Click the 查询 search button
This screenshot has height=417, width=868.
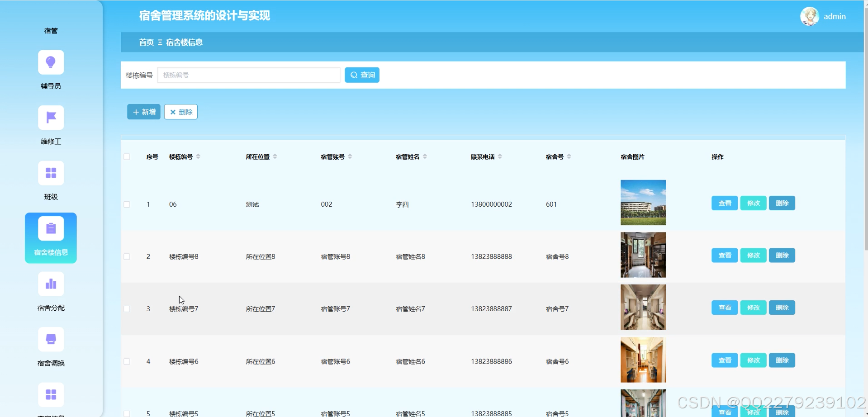pos(362,75)
